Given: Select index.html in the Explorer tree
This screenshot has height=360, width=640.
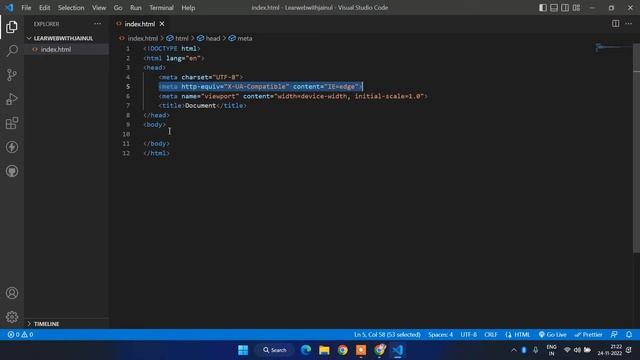Looking at the screenshot, I should pos(56,49).
